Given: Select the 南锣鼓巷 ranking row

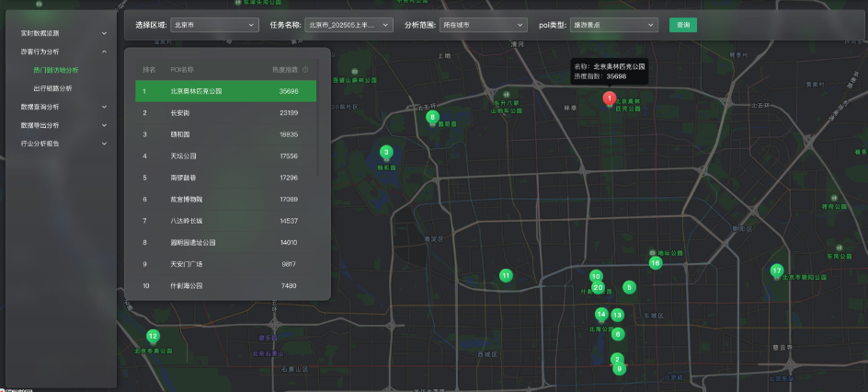Looking at the screenshot, I should pyautogui.click(x=226, y=178).
